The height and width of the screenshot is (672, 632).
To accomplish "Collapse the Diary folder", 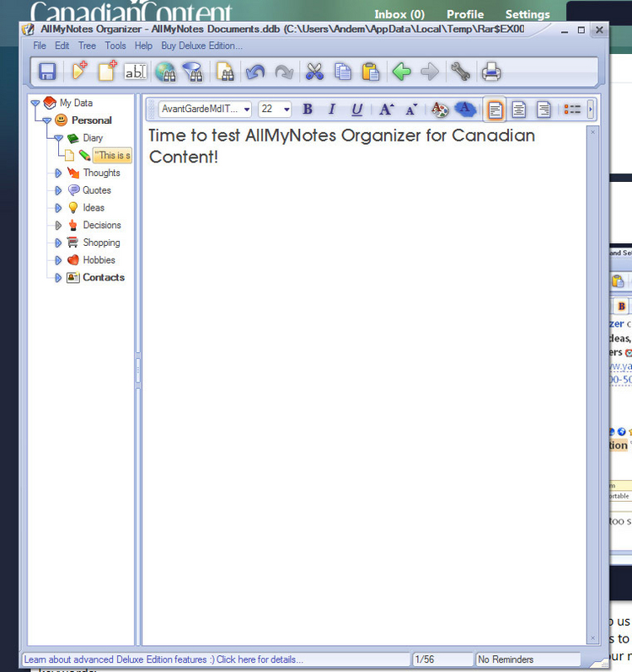I will click(x=59, y=138).
